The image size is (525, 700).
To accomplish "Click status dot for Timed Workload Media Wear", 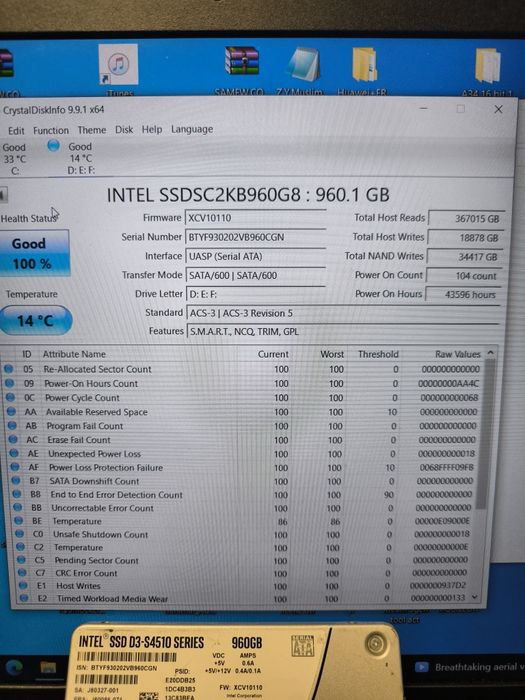I will (24, 598).
